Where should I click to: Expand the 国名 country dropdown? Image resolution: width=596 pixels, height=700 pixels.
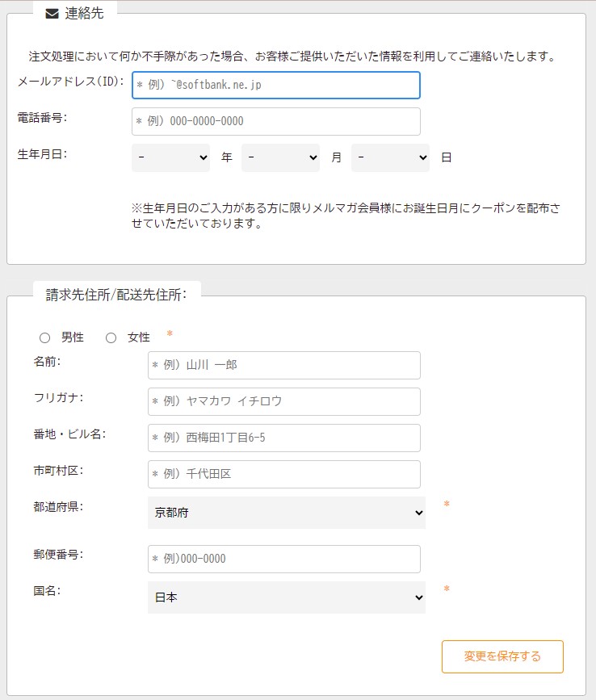pyautogui.click(x=286, y=597)
